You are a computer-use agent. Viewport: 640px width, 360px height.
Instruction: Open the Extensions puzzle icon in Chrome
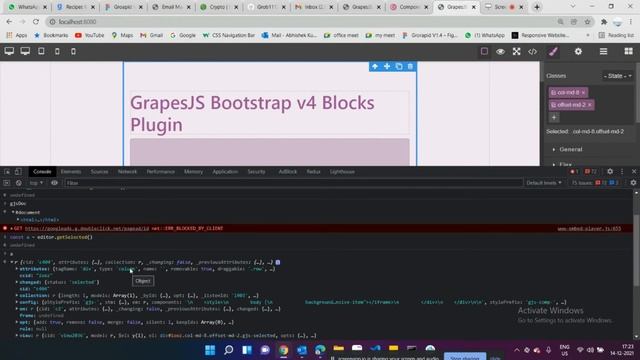(604, 22)
